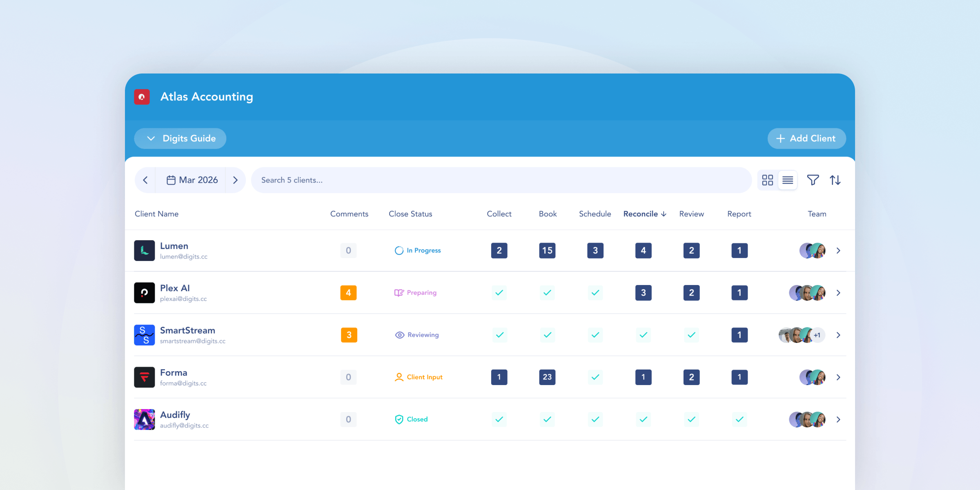
Task: Sort by Client Name column
Action: click(156, 214)
